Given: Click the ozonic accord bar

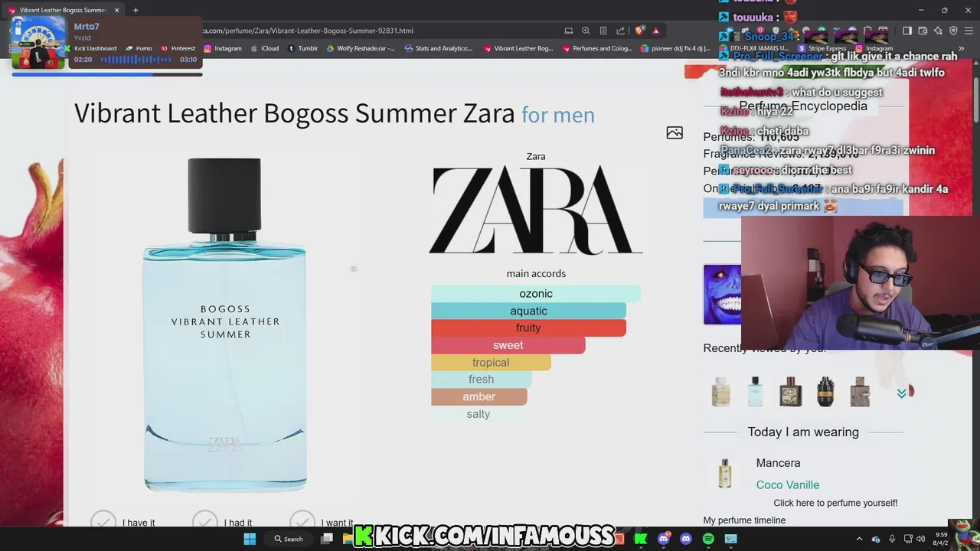Looking at the screenshot, I should [536, 294].
